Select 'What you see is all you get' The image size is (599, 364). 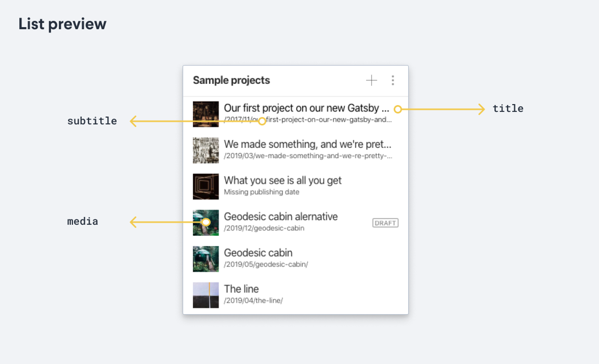coord(282,181)
